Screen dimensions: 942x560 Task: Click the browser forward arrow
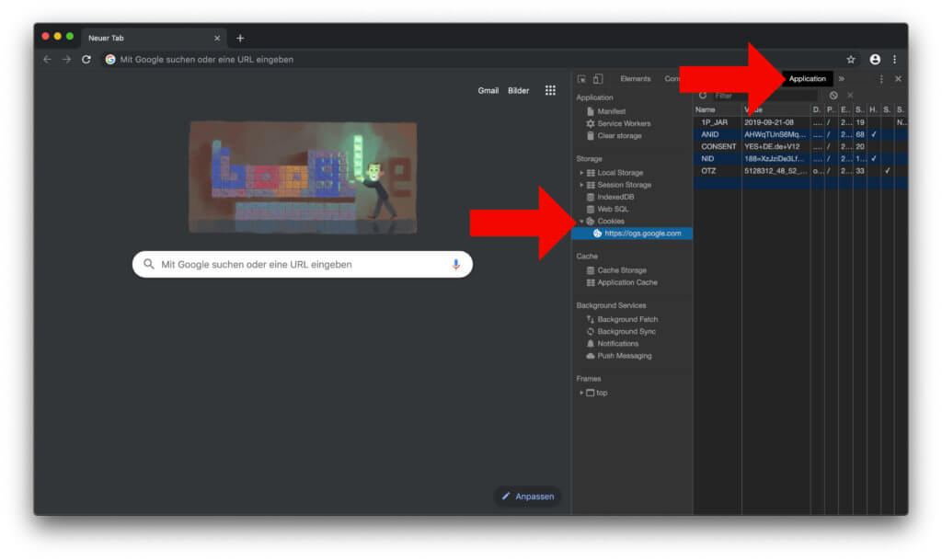[x=66, y=60]
